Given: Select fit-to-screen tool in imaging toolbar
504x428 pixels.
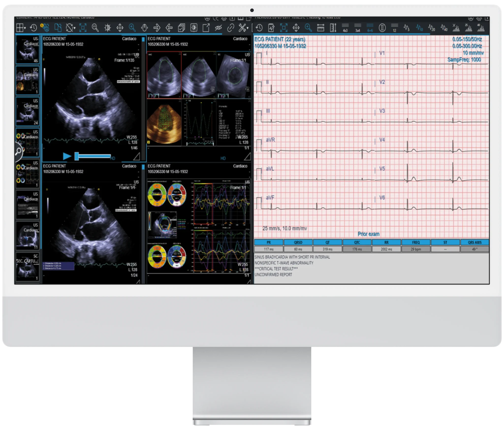Looking at the screenshot, I should [83, 28].
